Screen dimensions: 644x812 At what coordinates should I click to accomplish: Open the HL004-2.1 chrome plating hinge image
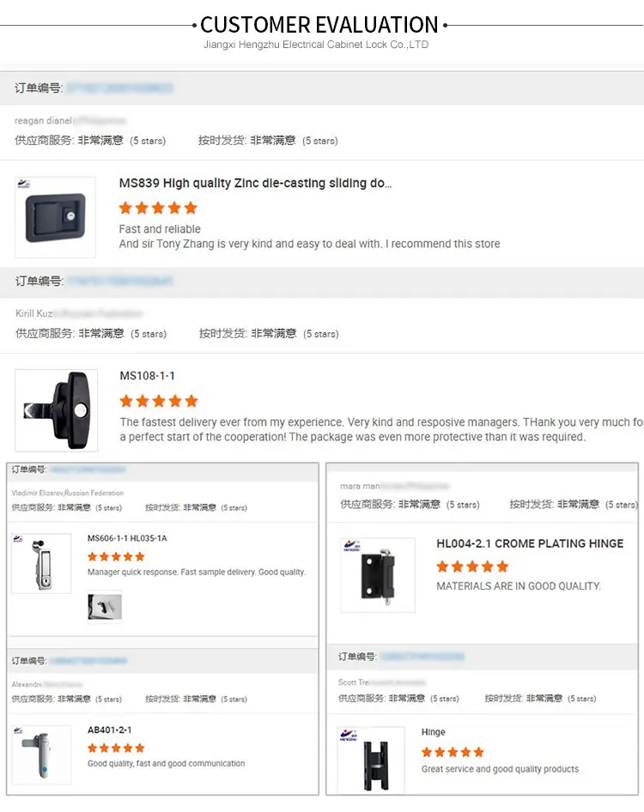[x=378, y=575]
